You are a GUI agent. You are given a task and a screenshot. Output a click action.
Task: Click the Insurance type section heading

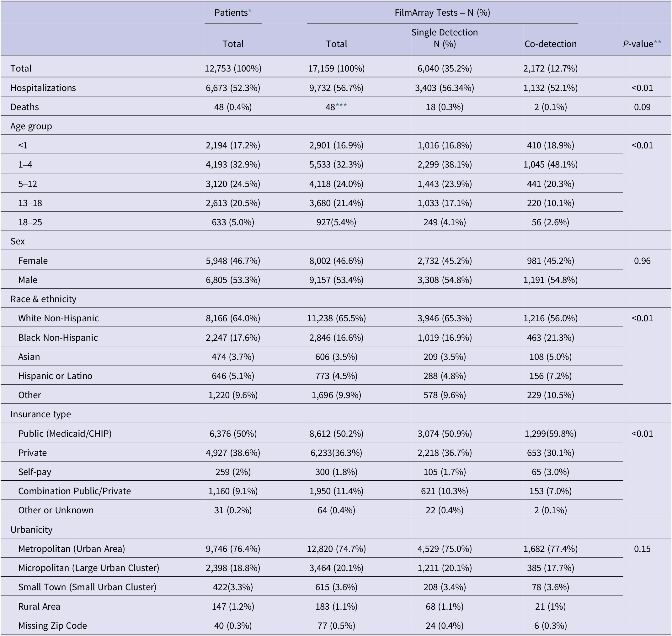pos(41,414)
